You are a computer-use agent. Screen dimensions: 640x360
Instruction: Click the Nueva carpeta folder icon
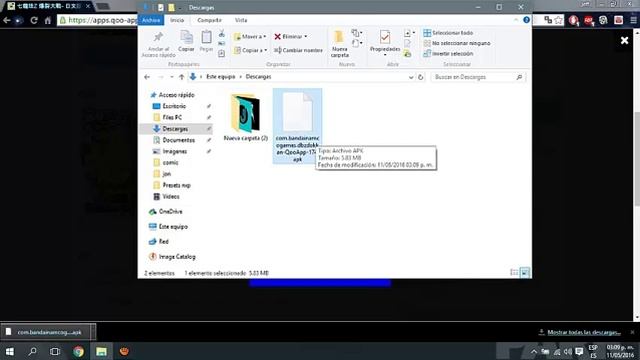[x=338, y=37]
